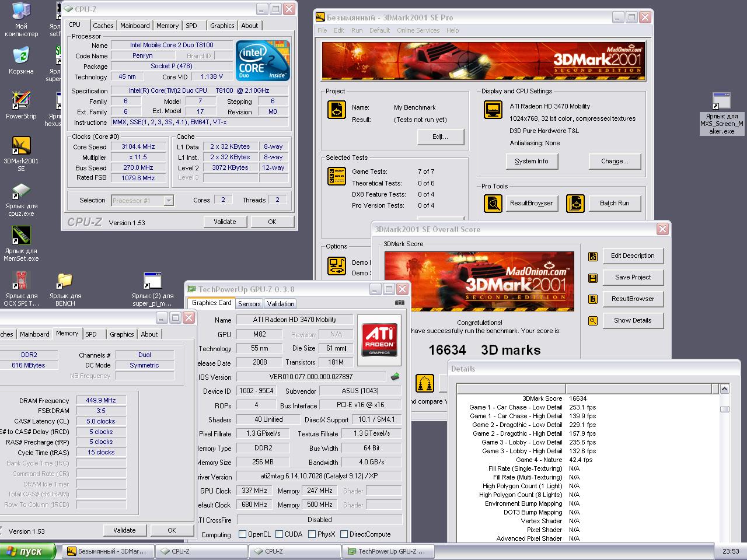Click the online compare icon in score dialog
Image resolution: width=747 pixels, height=560 pixels.
click(425, 383)
